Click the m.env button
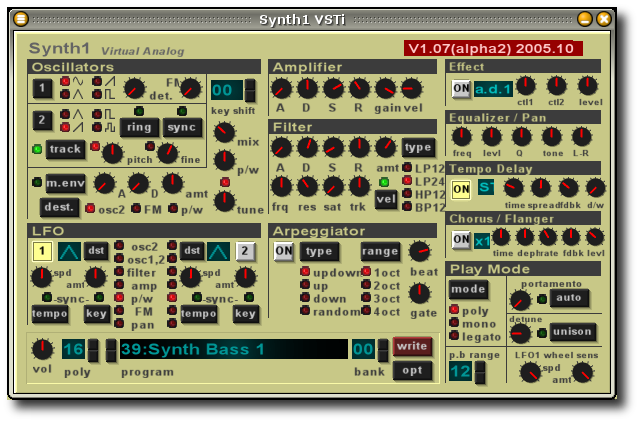The width and height of the screenshot is (640, 423). (66, 183)
